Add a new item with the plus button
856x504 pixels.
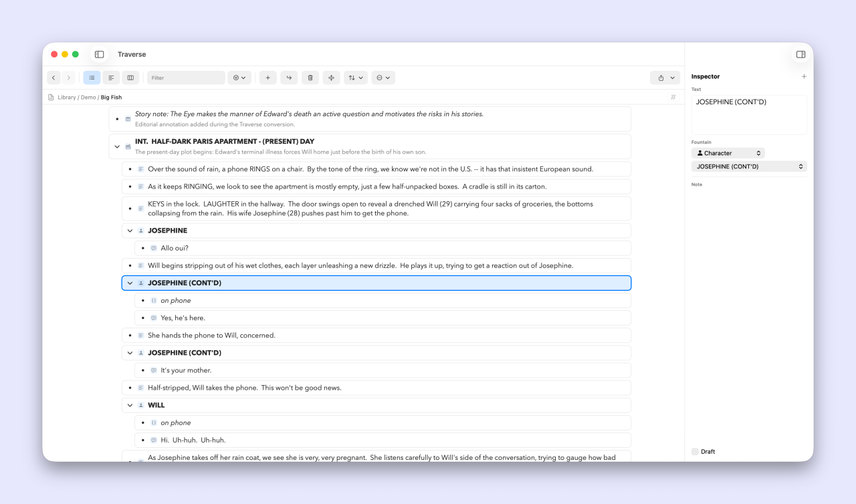[267, 78]
